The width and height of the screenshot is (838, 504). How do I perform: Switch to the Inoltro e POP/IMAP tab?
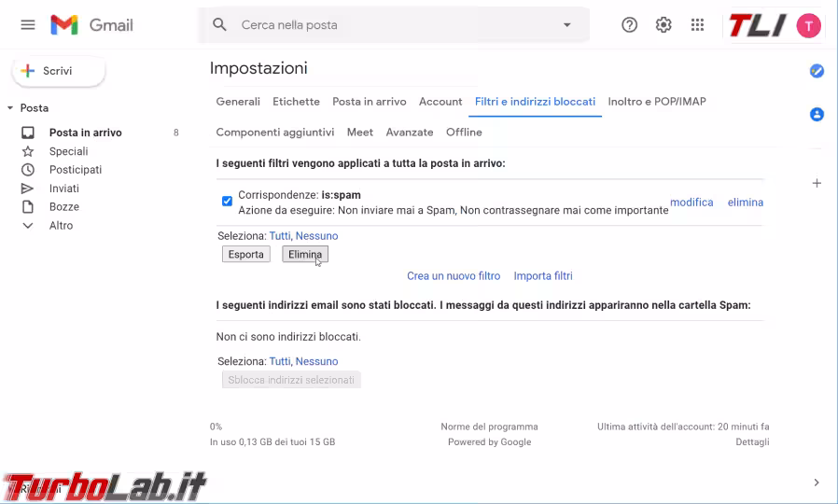point(656,102)
